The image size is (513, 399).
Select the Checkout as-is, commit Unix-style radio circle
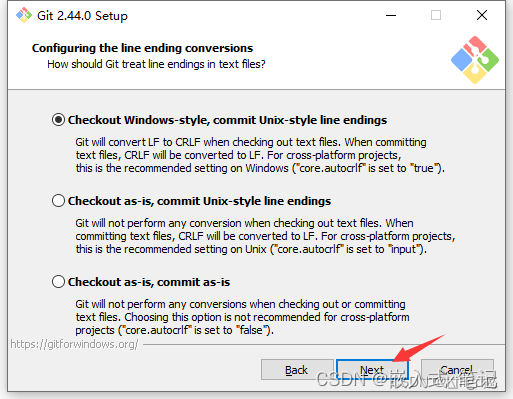[58, 201]
